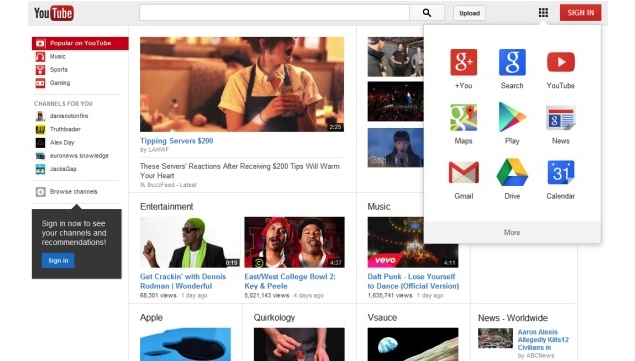Screen dimensions: 635x361
Task: Click euronews knowledge channel avatar
Action: tap(40, 156)
